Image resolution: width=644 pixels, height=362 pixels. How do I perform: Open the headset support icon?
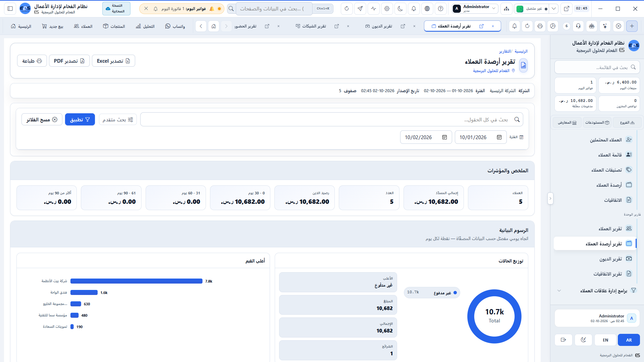(578, 26)
